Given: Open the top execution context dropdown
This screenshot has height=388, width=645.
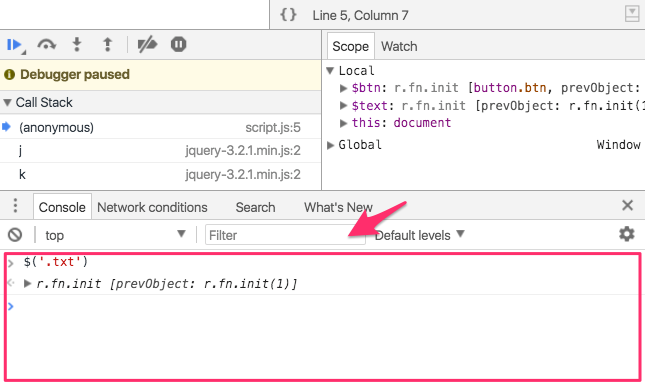Looking at the screenshot, I should (115, 235).
